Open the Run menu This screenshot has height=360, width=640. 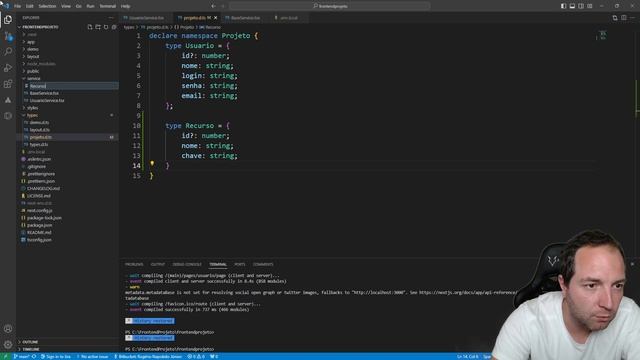pyautogui.click(x=90, y=6)
